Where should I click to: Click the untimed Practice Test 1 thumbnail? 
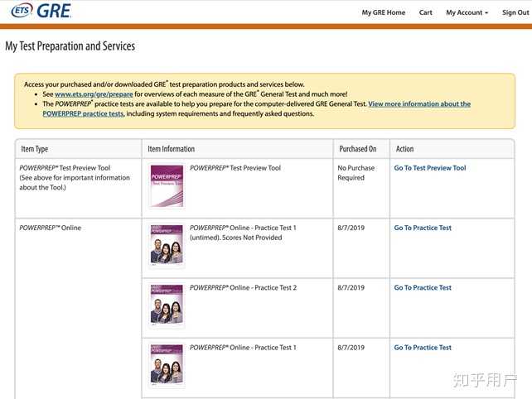(167, 245)
